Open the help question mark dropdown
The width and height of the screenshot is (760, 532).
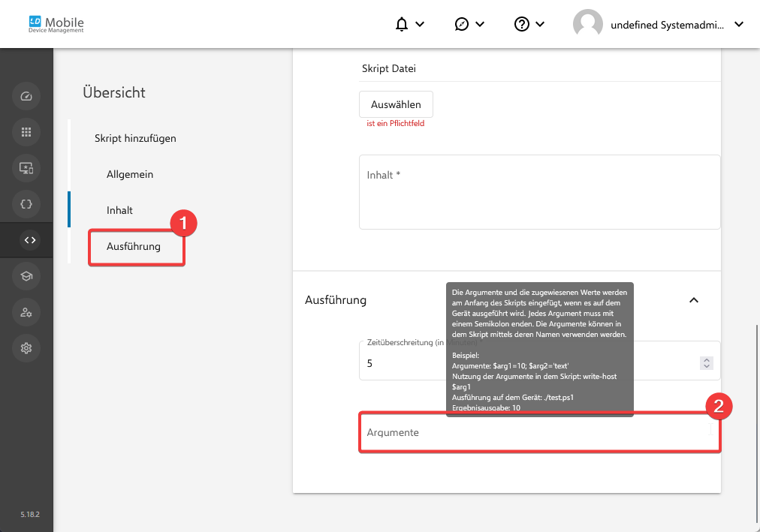(529, 24)
